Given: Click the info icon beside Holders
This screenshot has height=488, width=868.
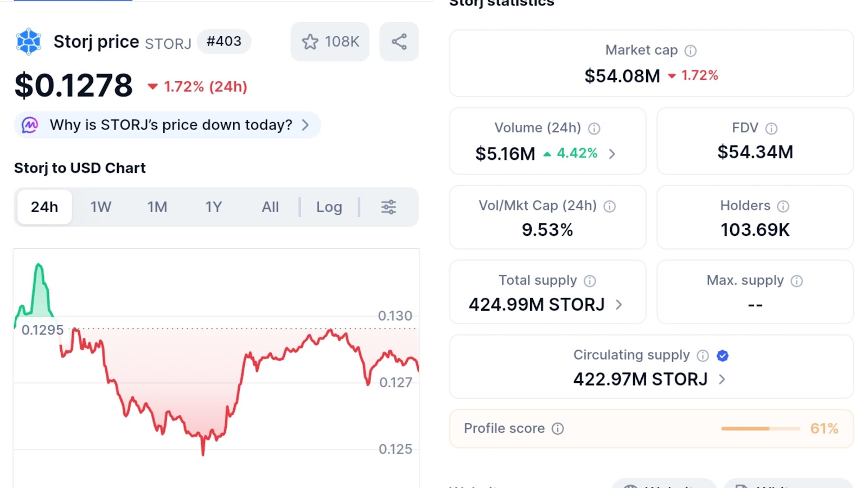Looking at the screenshot, I should click(x=783, y=206).
